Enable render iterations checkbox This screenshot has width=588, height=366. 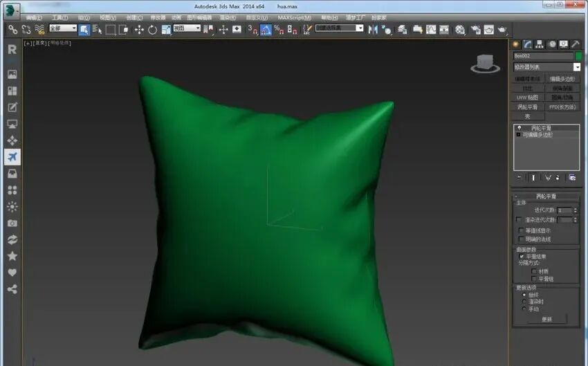click(519, 219)
